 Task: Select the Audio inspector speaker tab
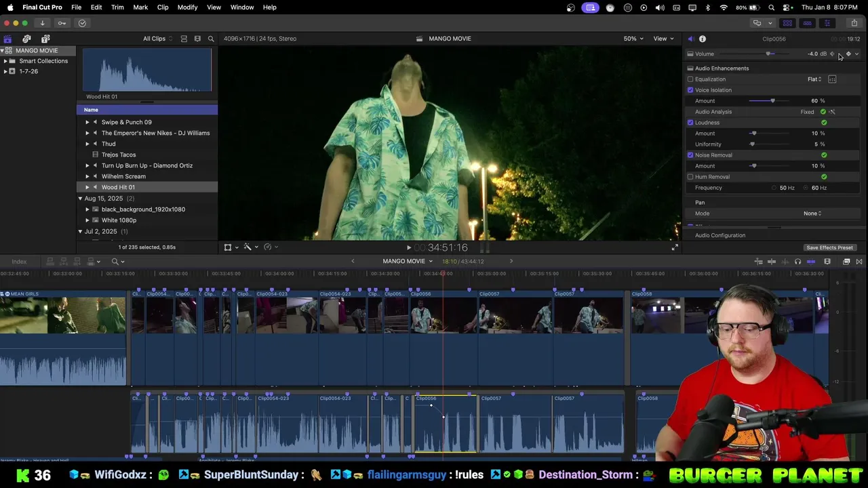pyautogui.click(x=690, y=39)
